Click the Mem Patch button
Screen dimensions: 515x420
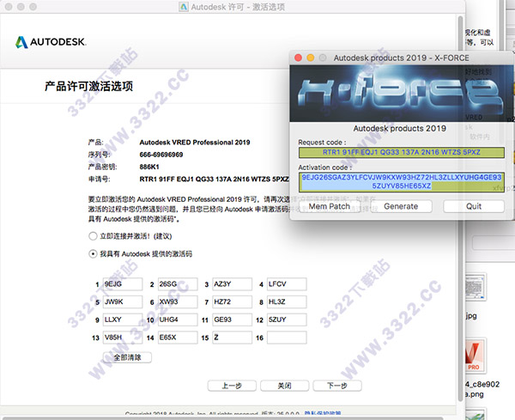pos(330,206)
